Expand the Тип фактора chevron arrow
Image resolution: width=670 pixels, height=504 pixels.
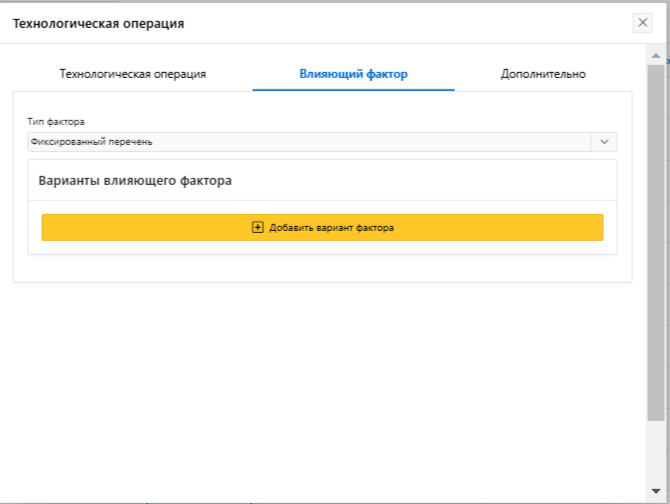[604, 142]
